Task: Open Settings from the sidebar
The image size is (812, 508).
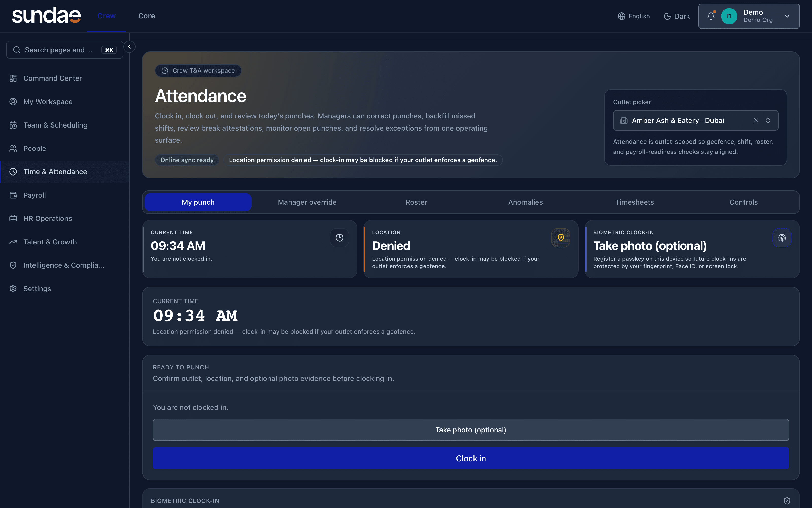Action: [x=65, y=289]
